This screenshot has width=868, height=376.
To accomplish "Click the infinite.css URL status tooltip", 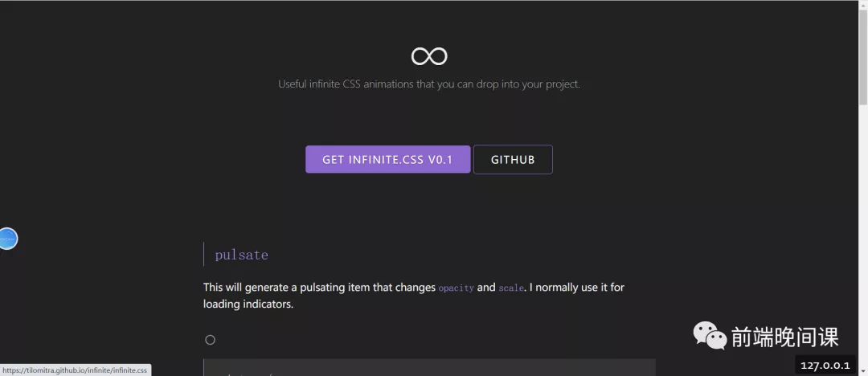I will coord(75,370).
